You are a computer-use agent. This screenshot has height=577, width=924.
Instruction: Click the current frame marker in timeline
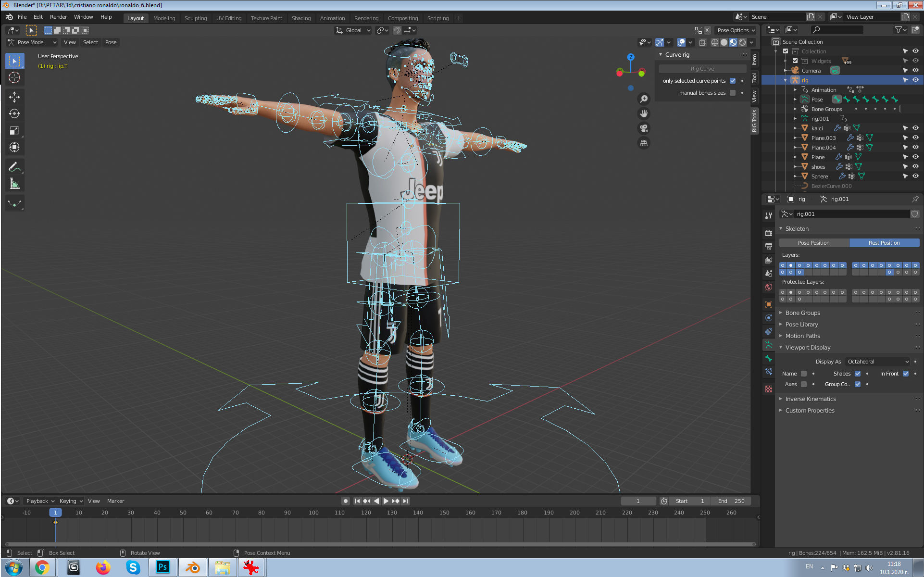[55, 513]
